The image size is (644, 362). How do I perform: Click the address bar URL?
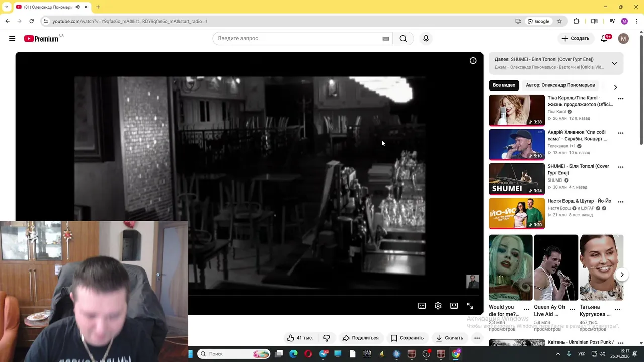(130, 21)
